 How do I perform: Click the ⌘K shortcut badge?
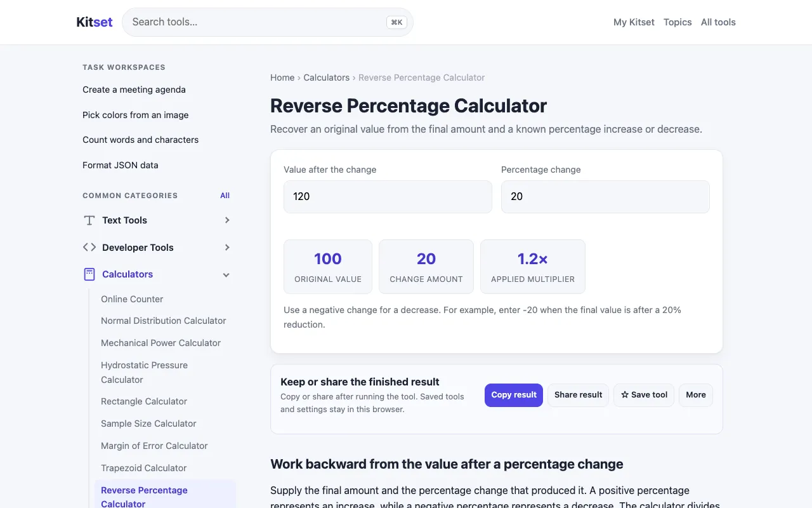click(x=396, y=22)
